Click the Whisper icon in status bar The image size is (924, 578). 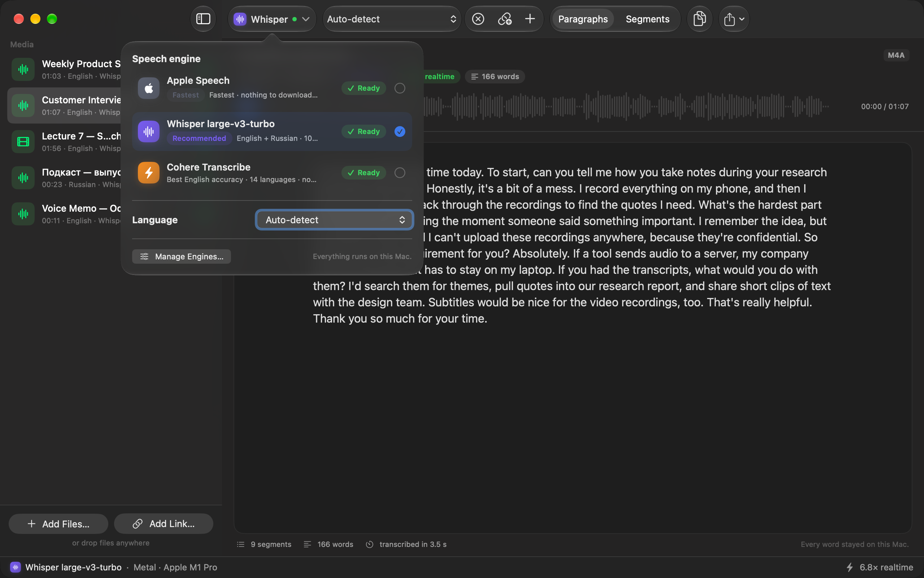tap(15, 567)
